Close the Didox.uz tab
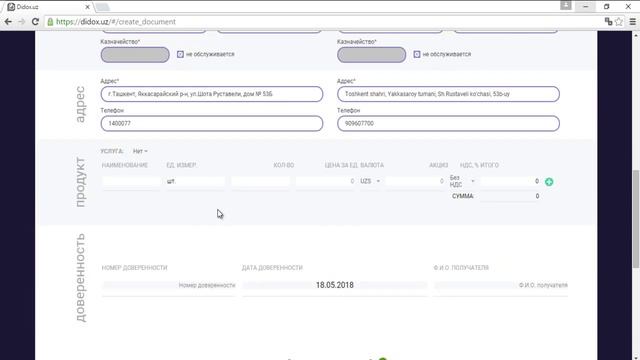640x360 pixels. pos(87,7)
